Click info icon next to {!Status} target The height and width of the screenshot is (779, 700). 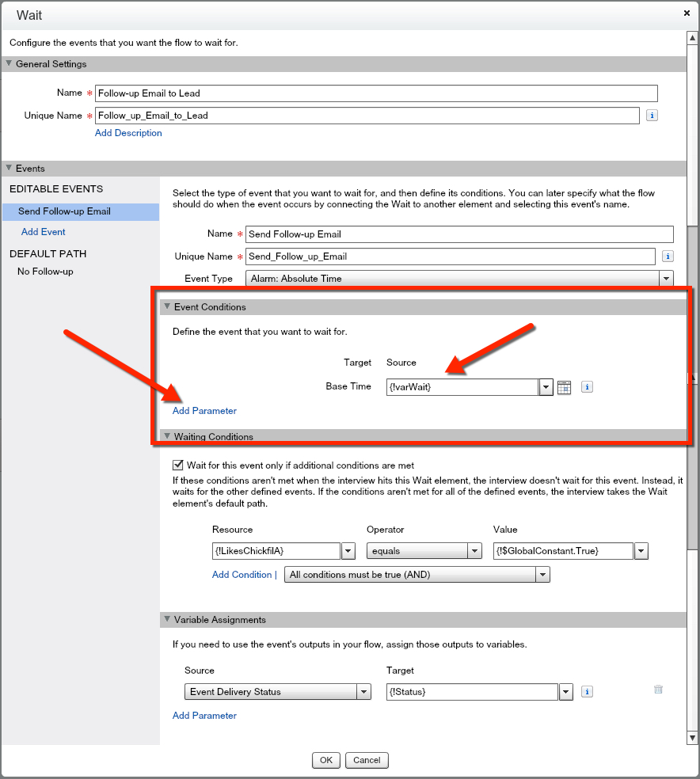click(x=587, y=692)
